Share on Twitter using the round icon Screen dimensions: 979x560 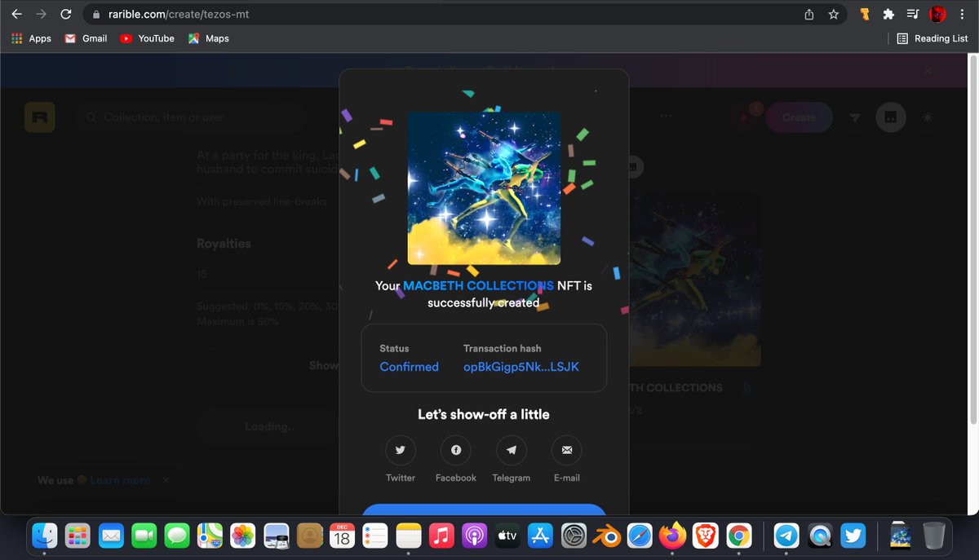coord(401,450)
